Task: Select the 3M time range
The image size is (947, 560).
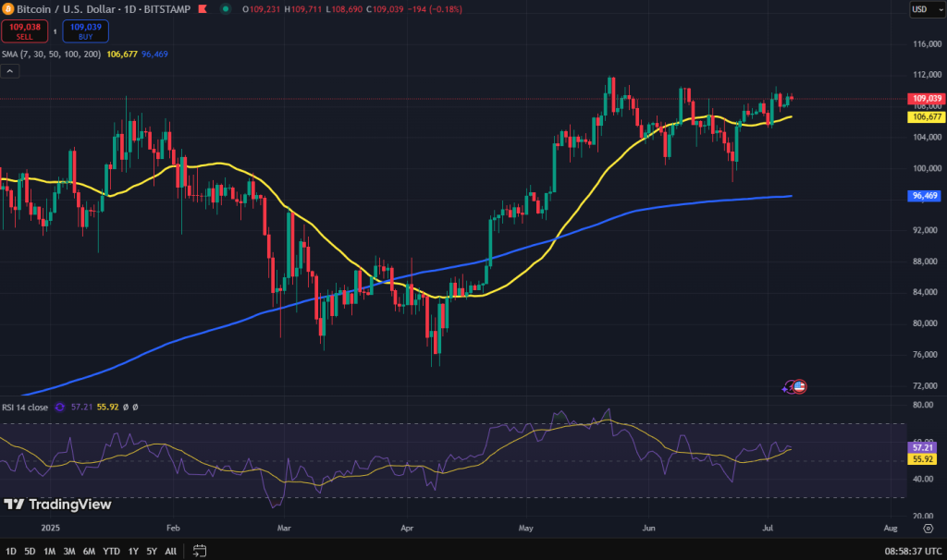Action: click(x=68, y=551)
